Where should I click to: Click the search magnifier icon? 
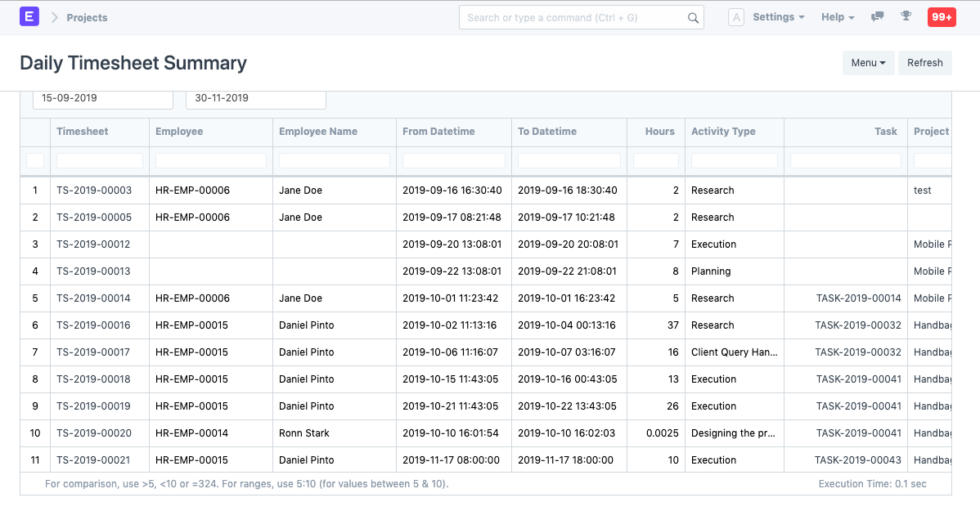coord(693,17)
